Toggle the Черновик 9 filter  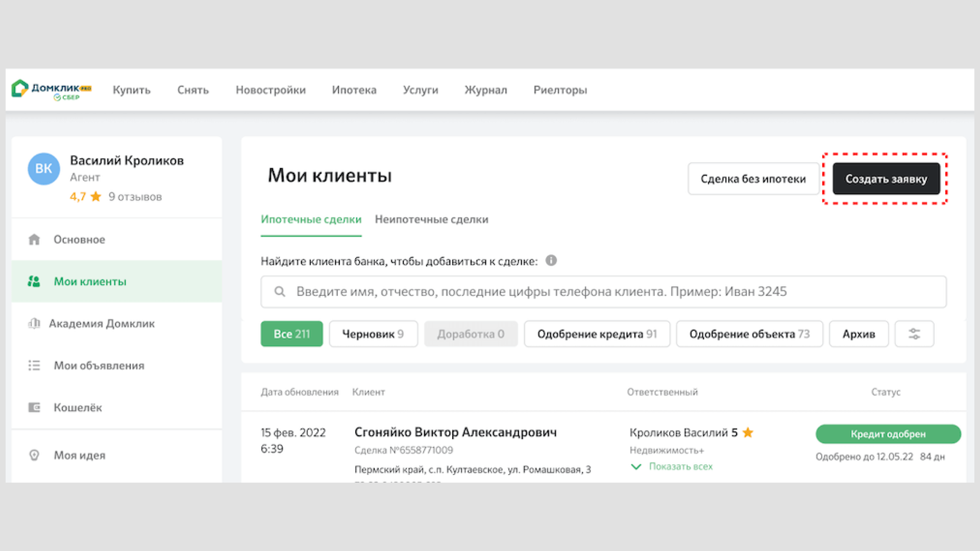(x=373, y=334)
